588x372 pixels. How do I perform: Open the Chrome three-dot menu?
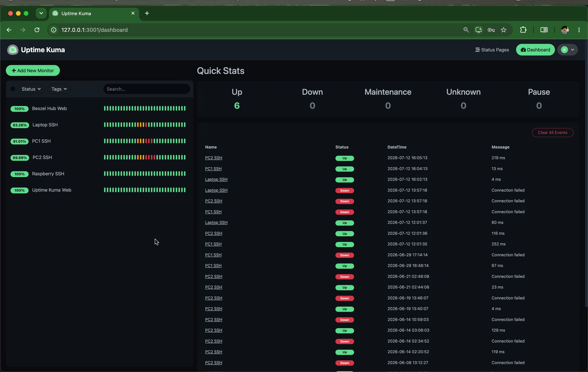point(579,30)
